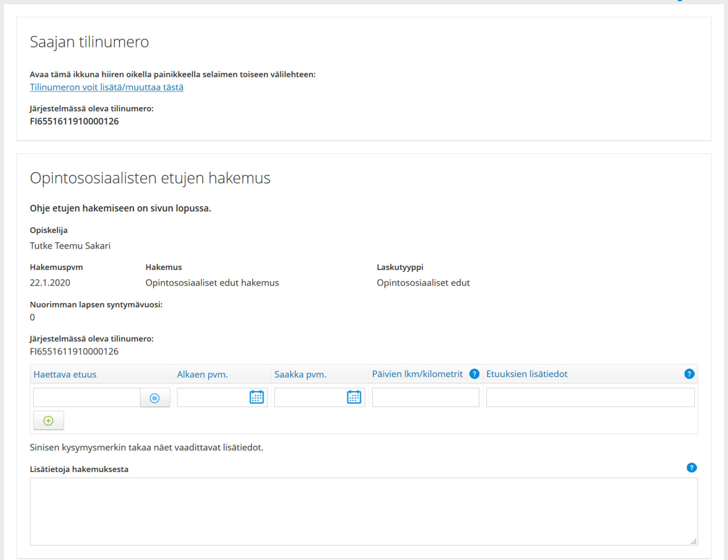Image resolution: width=728 pixels, height=560 pixels.
Task: Sort by the Haettava etuus column header
Action: [65, 375]
